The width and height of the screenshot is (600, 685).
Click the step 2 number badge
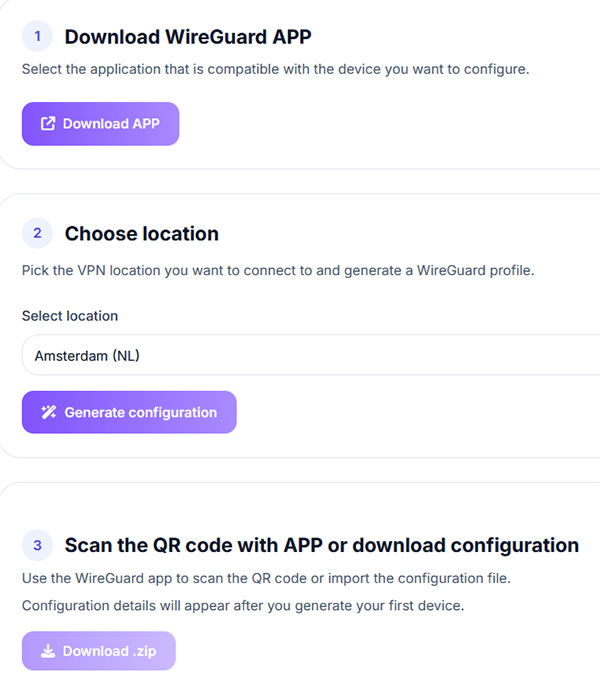tap(37, 233)
